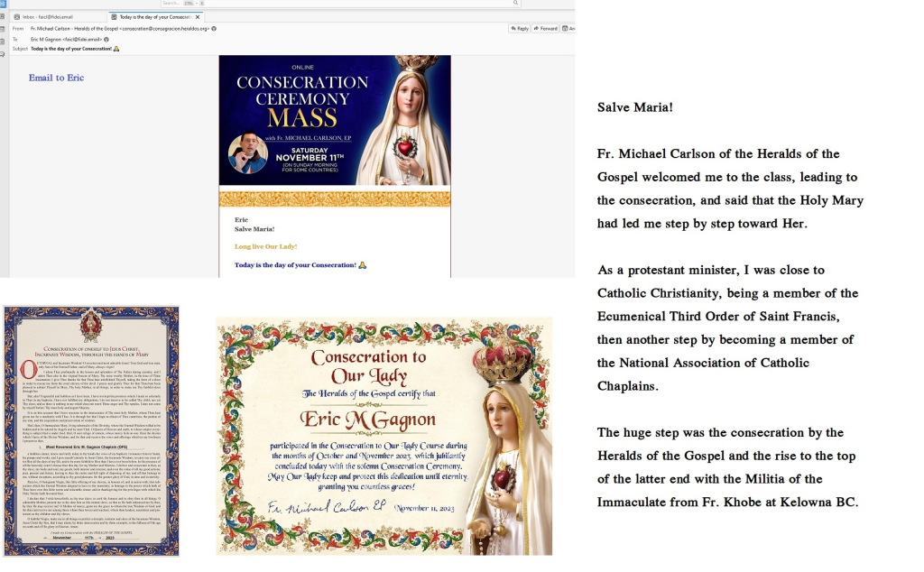Open the calendar sidebar icon
The image size is (924, 572).
click(3, 30)
